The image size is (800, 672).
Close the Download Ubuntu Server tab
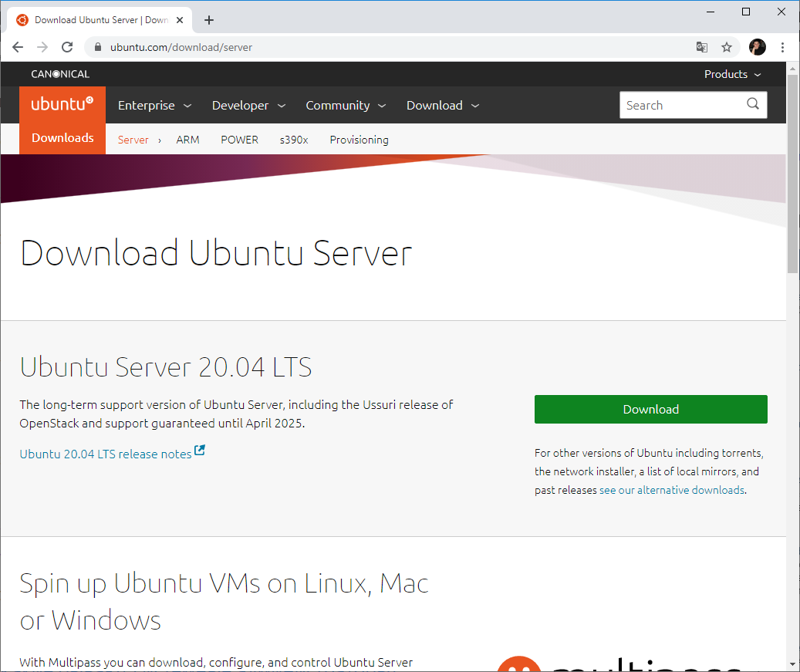pos(180,20)
